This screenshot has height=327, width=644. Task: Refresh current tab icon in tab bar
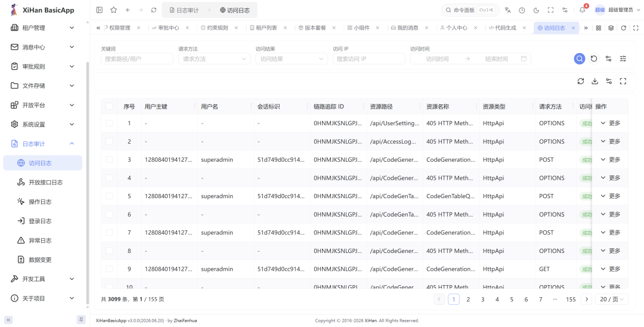click(624, 28)
